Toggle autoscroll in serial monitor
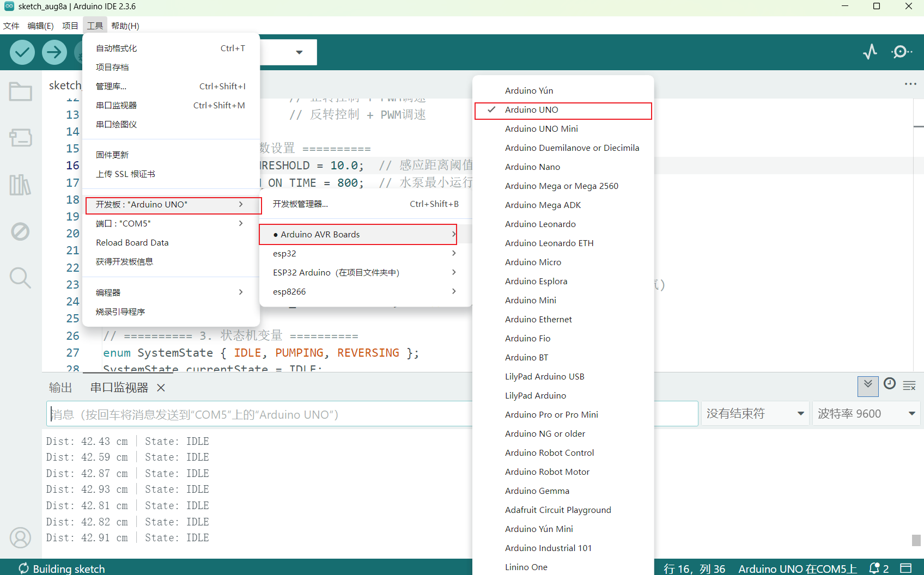The width and height of the screenshot is (924, 575). [x=868, y=386]
